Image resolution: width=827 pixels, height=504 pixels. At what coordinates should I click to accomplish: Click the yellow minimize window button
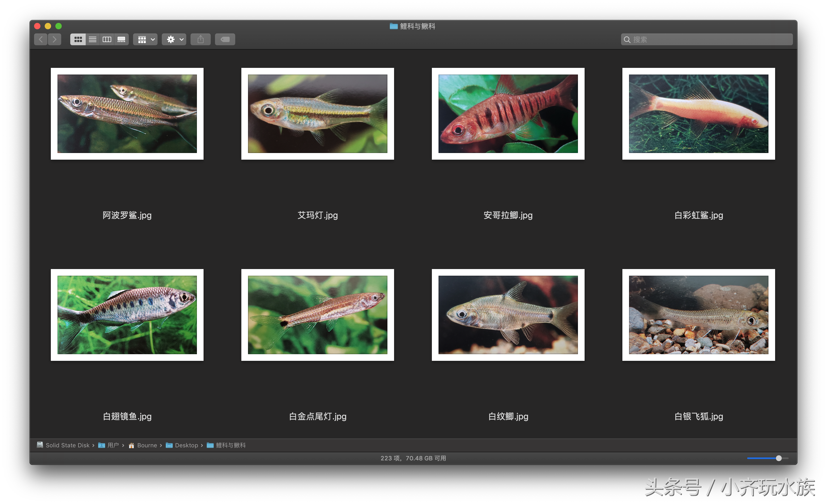point(48,26)
